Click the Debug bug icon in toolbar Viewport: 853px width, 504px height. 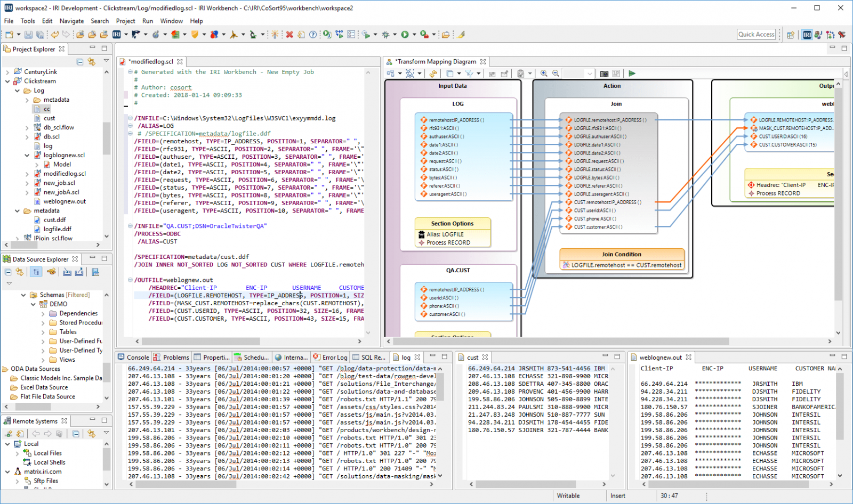(385, 35)
